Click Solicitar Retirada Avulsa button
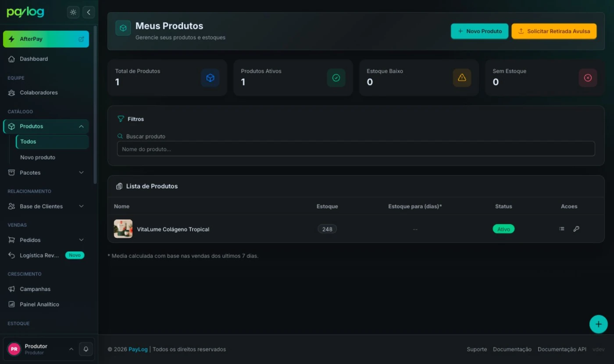This screenshot has height=364, width=614. click(x=554, y=31)
